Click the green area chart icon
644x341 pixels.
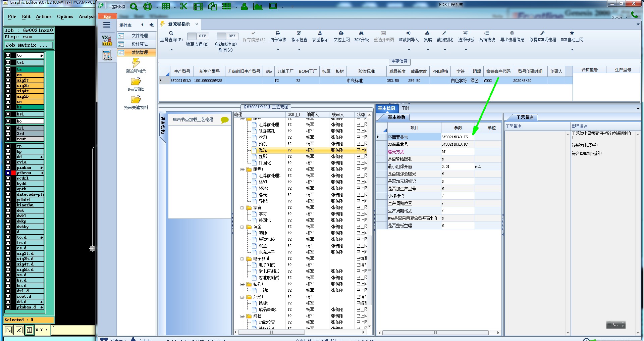pos(258,6)
